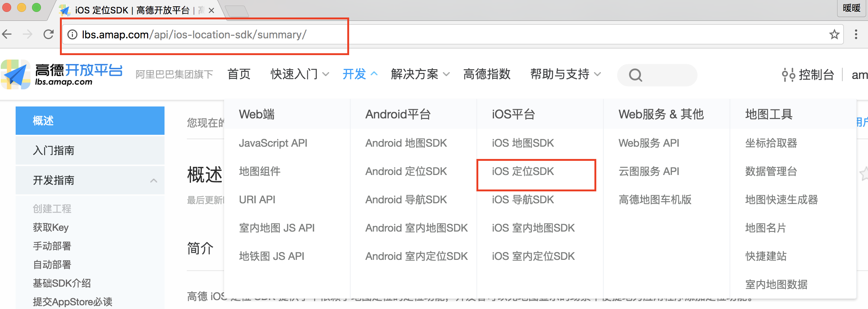The width and height of the screenshot is (868, 309).
Task: Click the magnifier icon in the search box
Action: (635, 75)
